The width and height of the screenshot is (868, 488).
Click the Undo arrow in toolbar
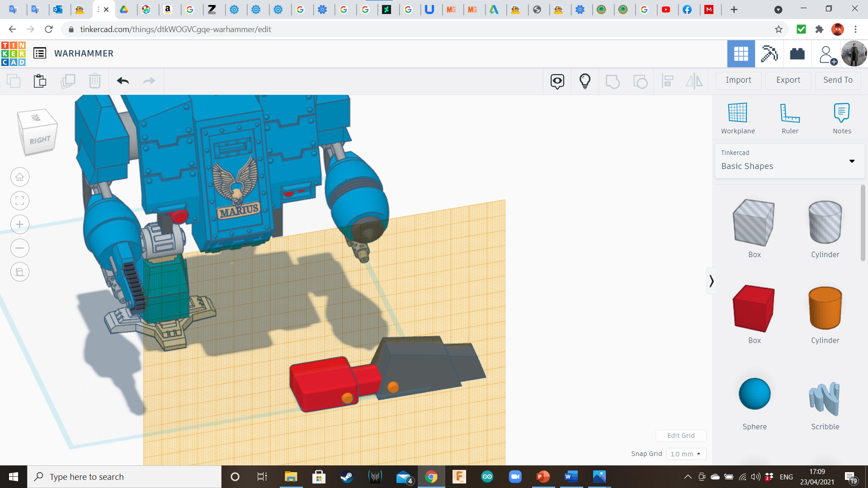pyautogui.click(x=123, y=81)
